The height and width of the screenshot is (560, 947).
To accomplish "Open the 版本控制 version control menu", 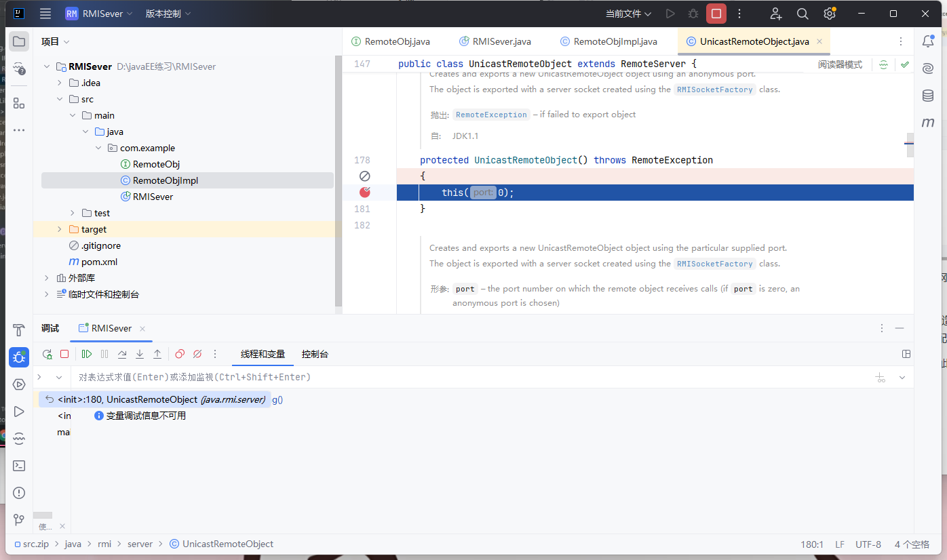I will pyautogui.click(x=168, y=14).
